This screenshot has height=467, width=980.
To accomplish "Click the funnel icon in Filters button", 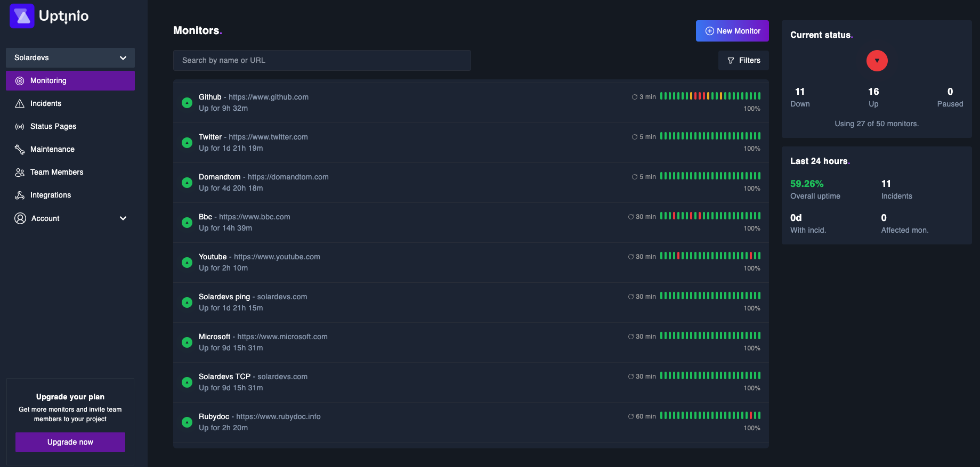I will [x=731, y=61].
